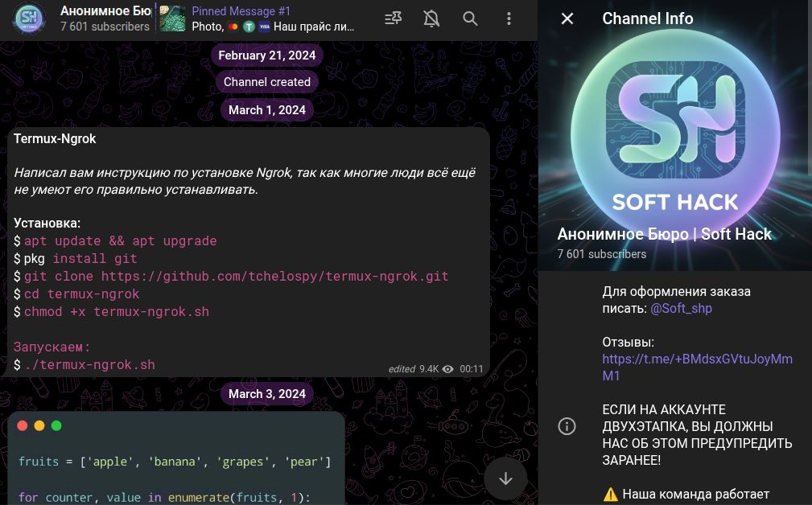
Task: Click the March 3, 2024 date badge
Action: point(267,393)
